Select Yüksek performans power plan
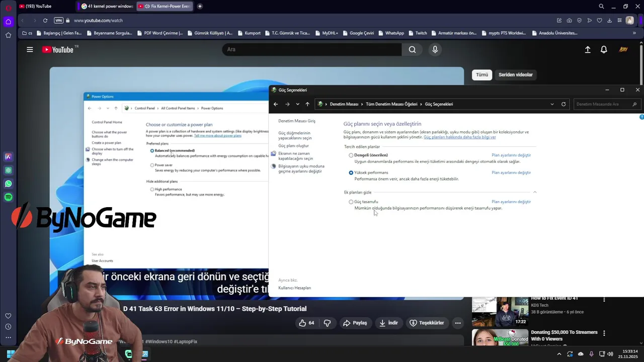644x362 pixels. click(x=351, y=173)
